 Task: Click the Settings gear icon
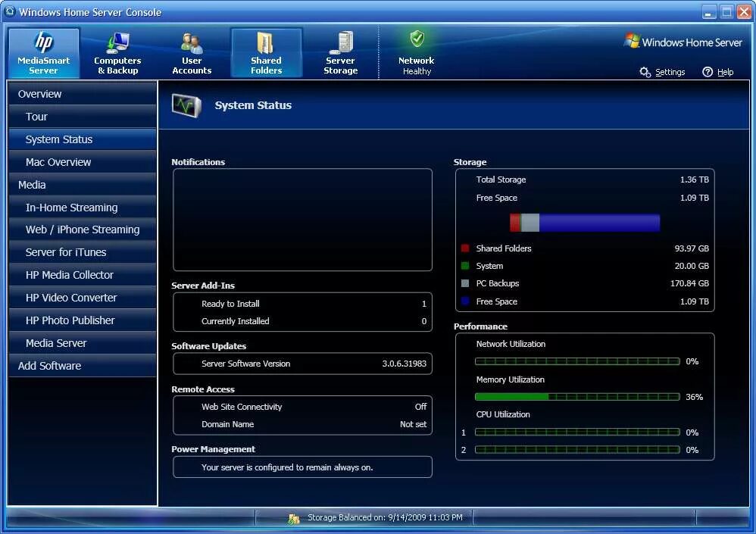click(645, 72)
